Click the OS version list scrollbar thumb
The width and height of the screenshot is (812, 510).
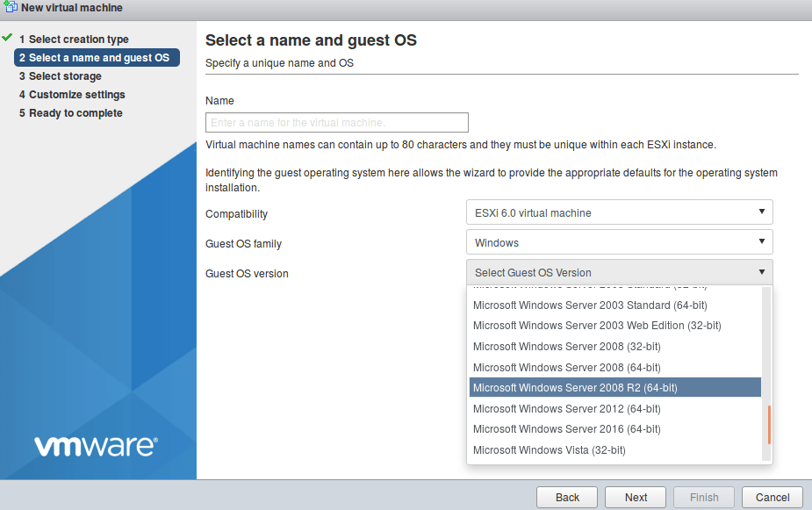(x=769, y=425)
